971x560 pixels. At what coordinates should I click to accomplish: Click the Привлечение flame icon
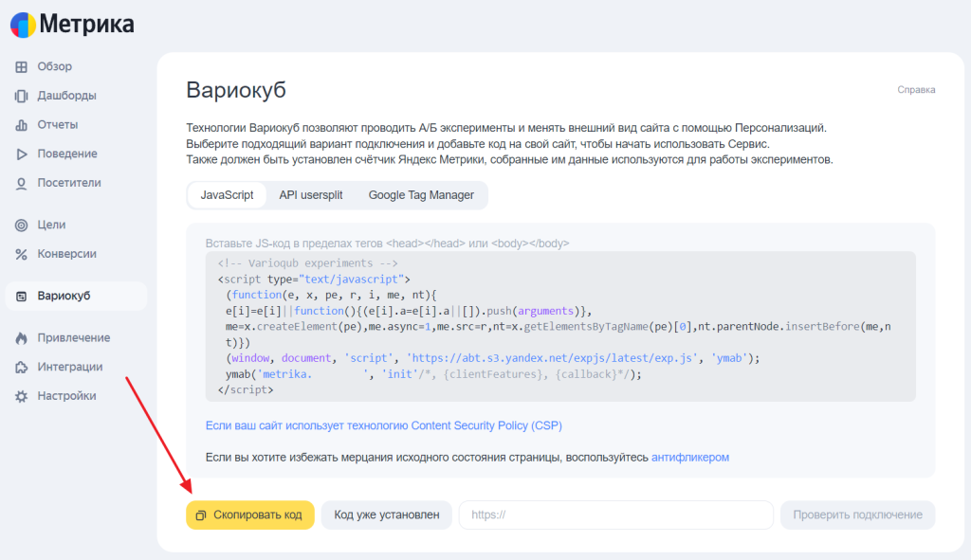(x=21, y=338)
